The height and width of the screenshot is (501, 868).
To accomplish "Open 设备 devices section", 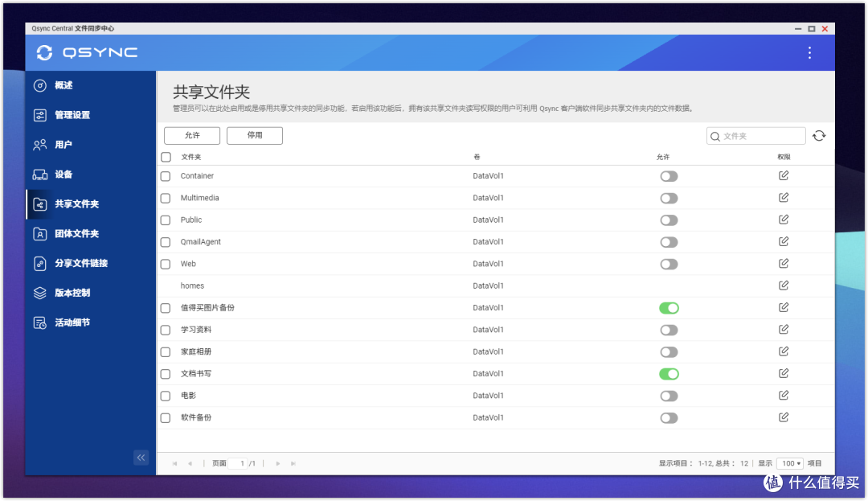I will click(x=91, y=175).
